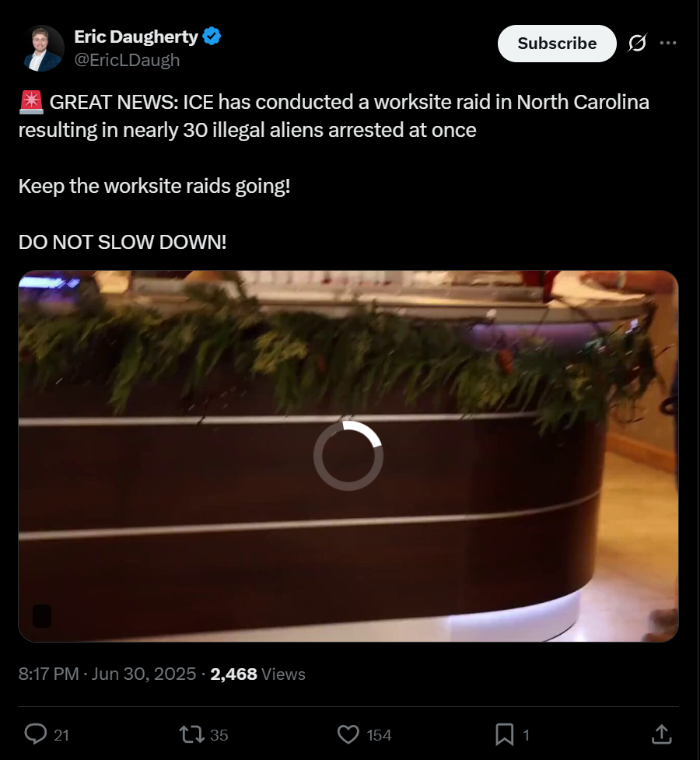This screenshot has width=700, height=760.
Task: Subscribe to Eric Daugherty
Action: pyautogui.click(x=557, y=44)
